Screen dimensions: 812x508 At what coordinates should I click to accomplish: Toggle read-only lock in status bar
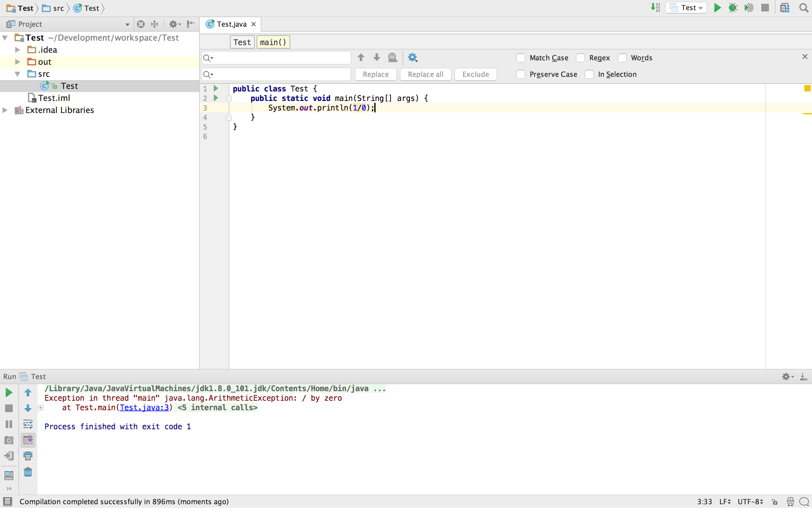click(x=775, y=502)
